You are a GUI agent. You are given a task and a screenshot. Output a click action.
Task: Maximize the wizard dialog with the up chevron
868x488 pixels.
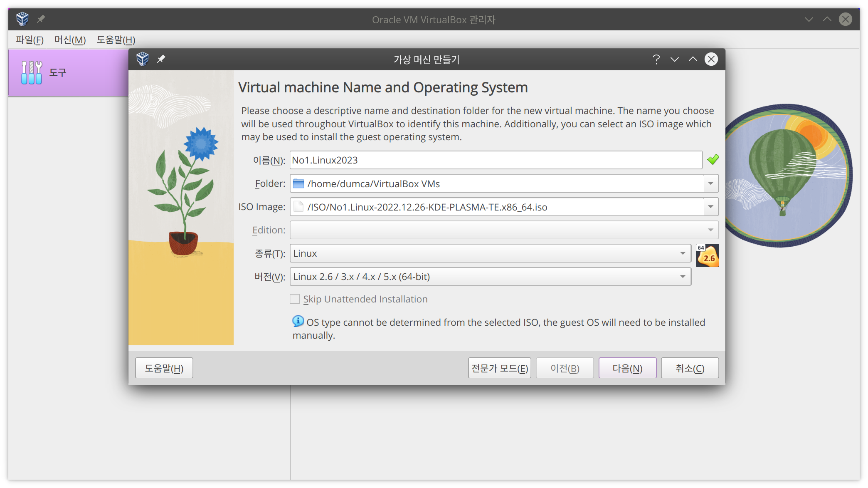click(x=693, y=59)
